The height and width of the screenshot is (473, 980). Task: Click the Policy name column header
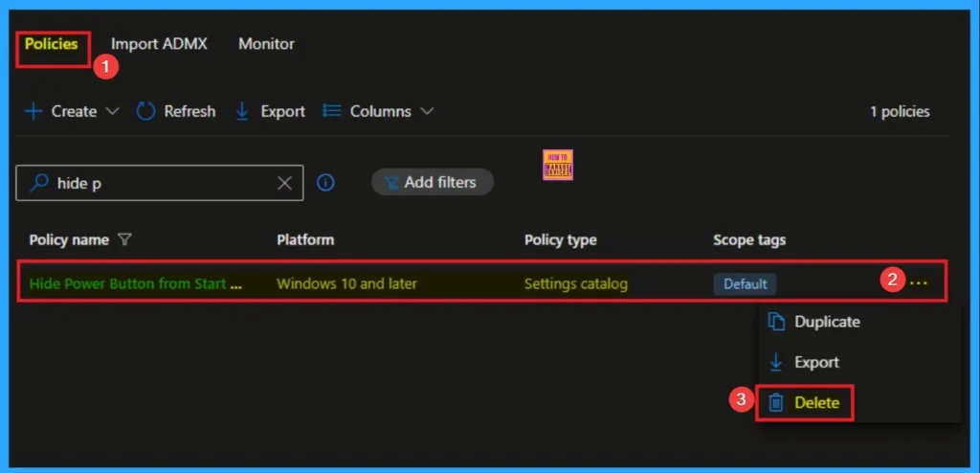pyautogui.click(x=69, y=239)
